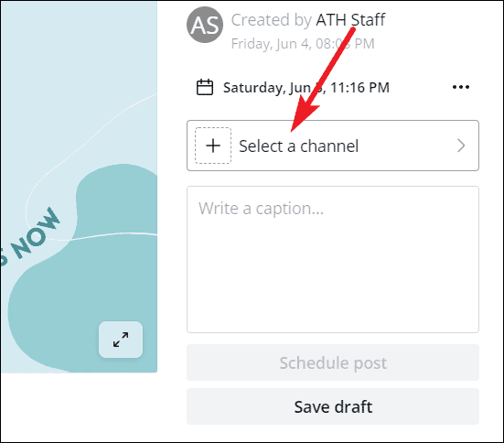Click the red arrow annotation

point(323,80)
